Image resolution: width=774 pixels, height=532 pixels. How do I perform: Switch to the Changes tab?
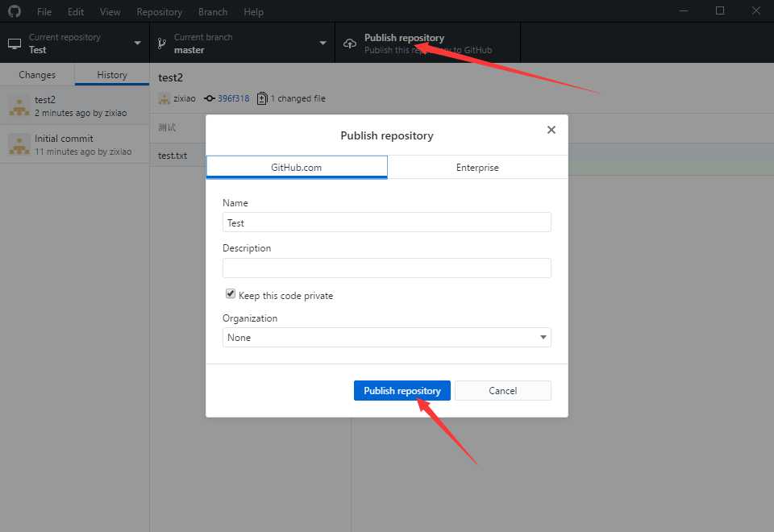pyautogui.click(x=37, y=74)
